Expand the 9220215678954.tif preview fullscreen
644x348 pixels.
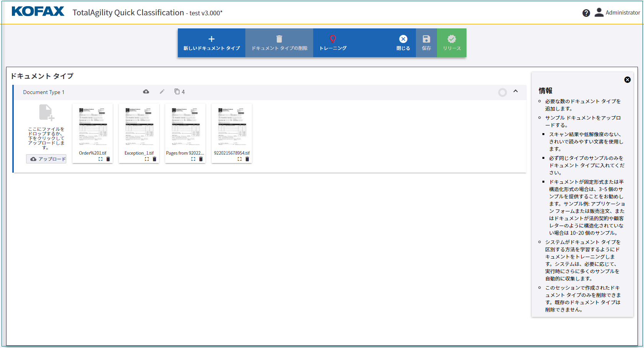point(240,159)
